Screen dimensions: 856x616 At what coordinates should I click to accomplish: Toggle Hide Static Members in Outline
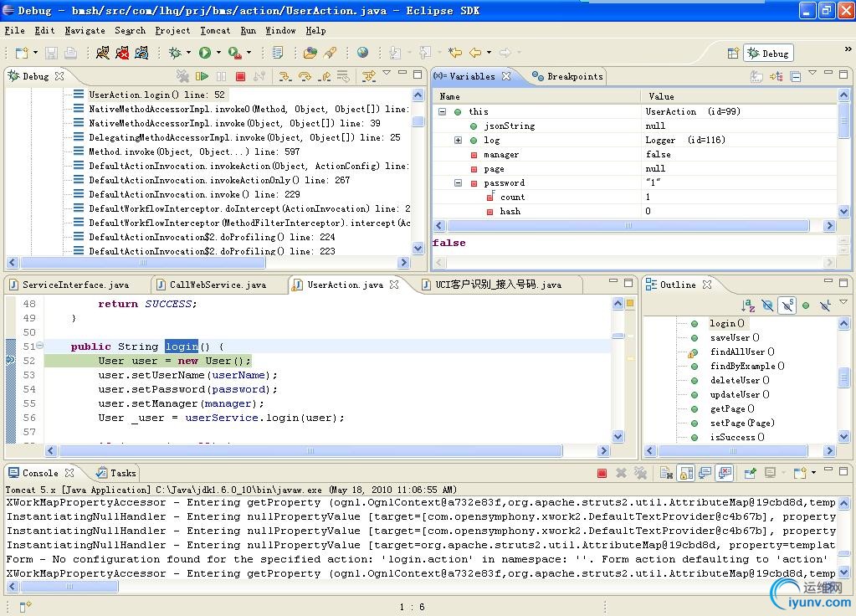point(787,305)
